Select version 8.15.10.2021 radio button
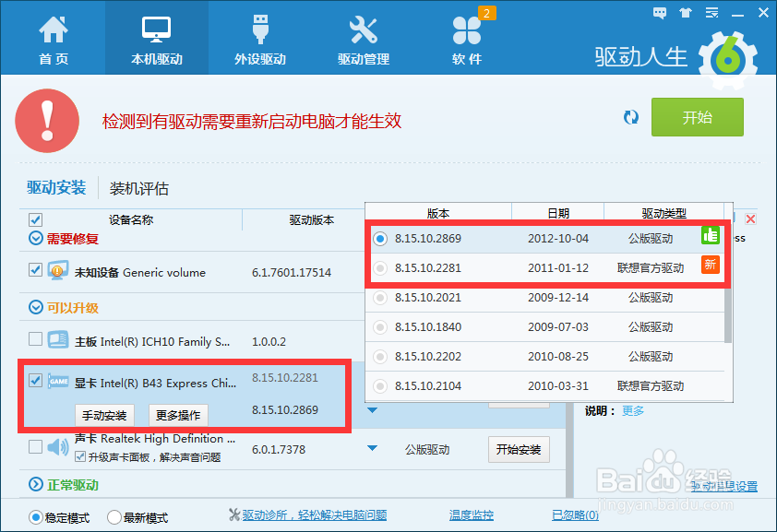 (x=380, y=298)
